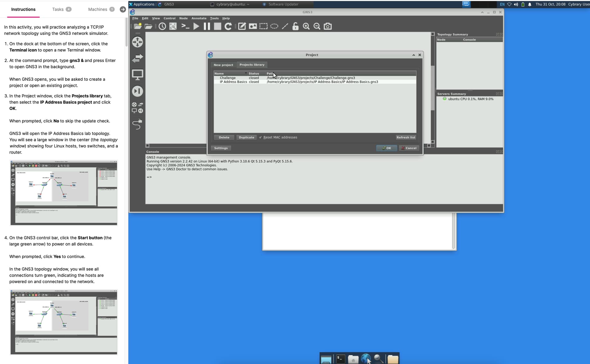Start all nodes with the play button
Viewport: 590px width, 364px height.
pos(196,26)
